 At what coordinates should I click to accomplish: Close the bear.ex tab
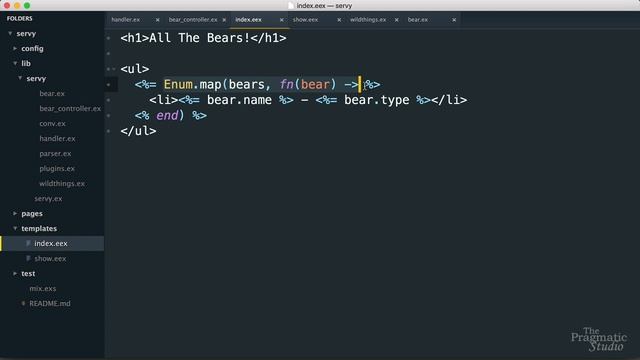point(454,20)
